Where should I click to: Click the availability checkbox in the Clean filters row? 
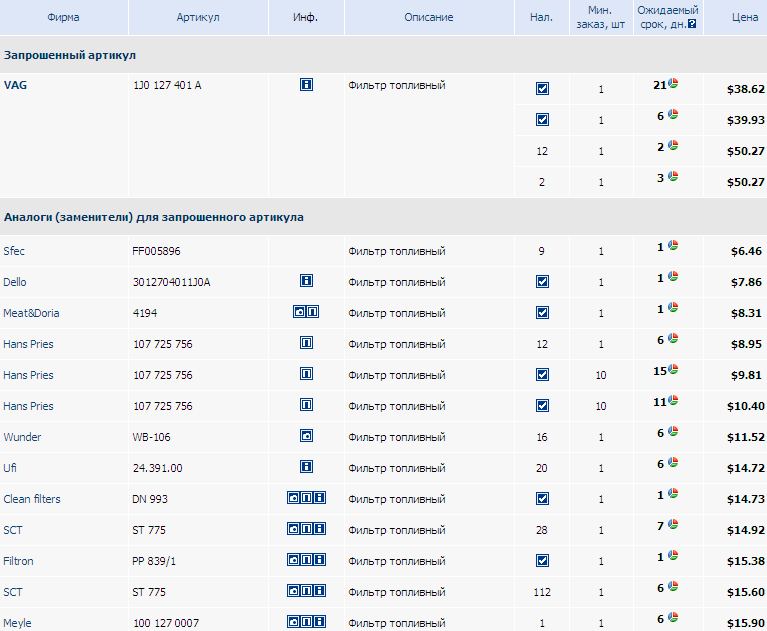(x=542, y=498)
